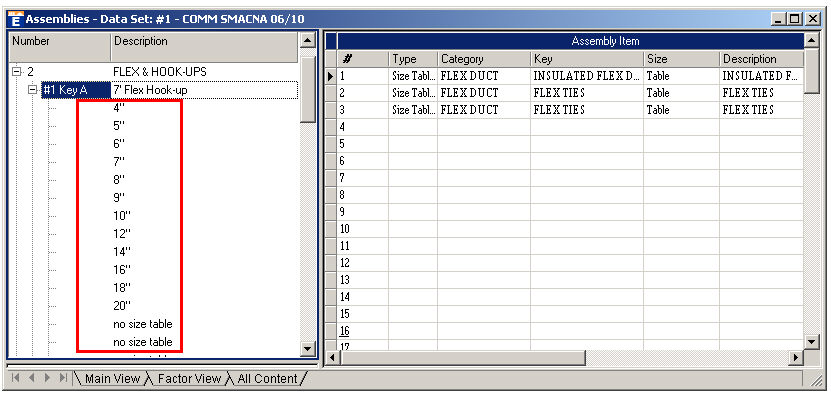Screen dimensions: 831x396
Task: Click the Number column header
Action: point(60,47)
